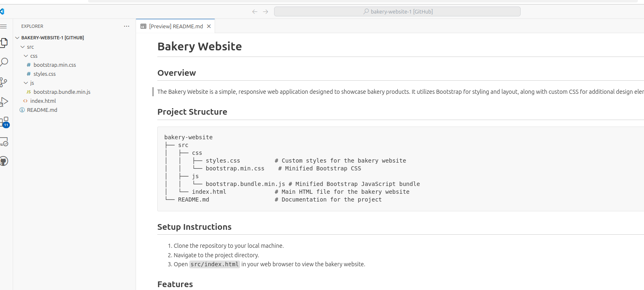Viewport: 644px width, 290px height.
Task: Open the Search view in activity bar
Action: (x=4, y=62)
